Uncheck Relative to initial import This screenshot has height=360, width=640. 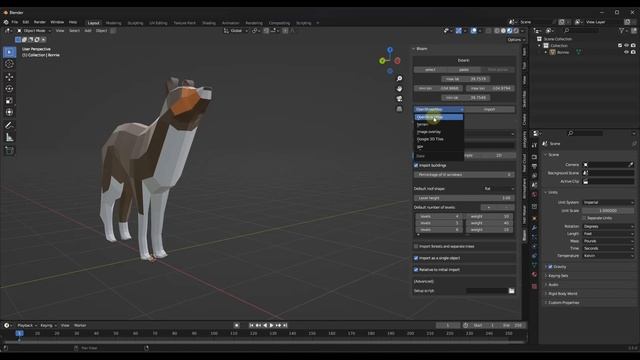tap(416, 270)
